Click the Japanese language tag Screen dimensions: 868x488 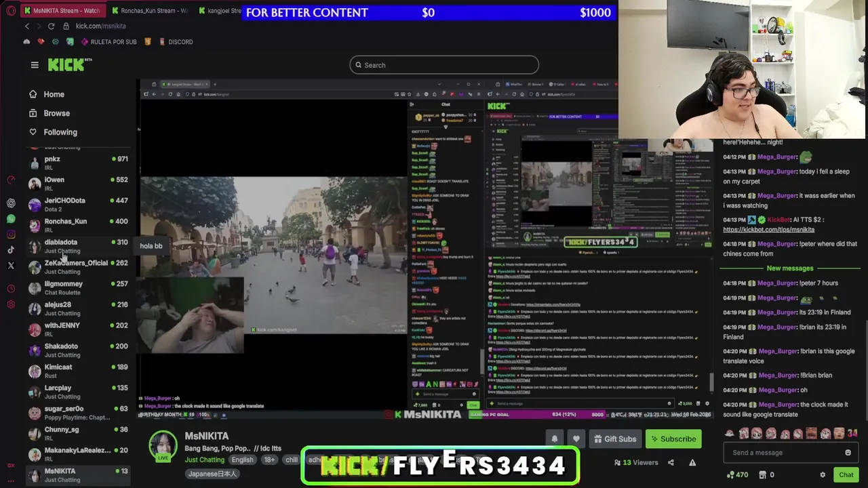click(212, 474)
